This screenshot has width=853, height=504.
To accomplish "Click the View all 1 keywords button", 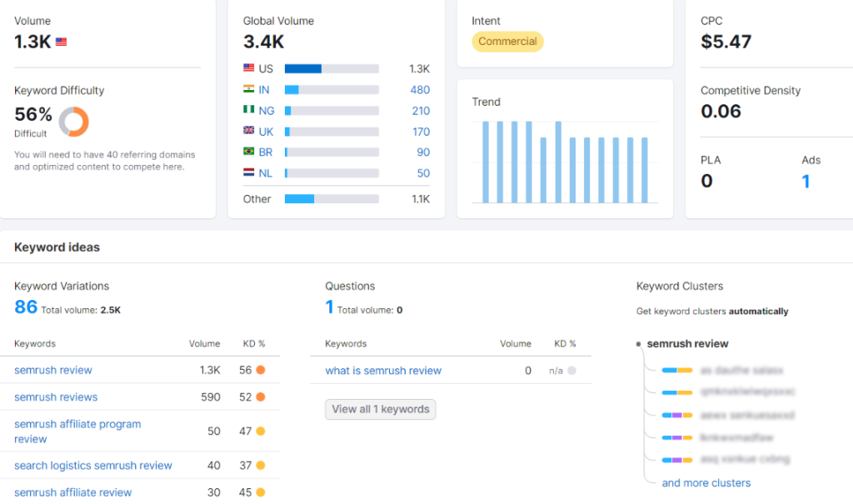I will pyautogui.click(x=380, y=409).
